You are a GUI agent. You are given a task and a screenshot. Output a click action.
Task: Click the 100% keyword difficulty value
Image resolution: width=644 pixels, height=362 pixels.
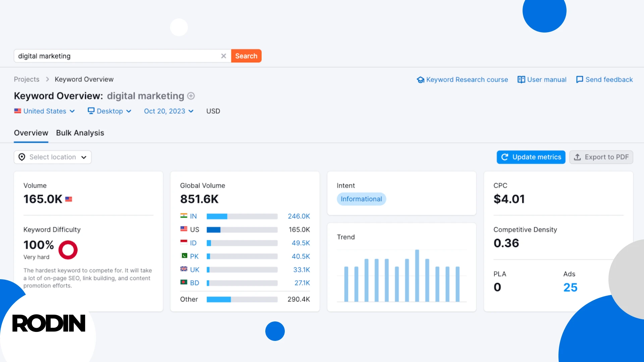[39, 245]
